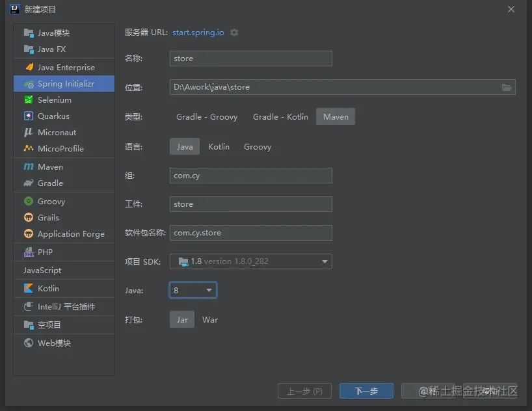
Task: Select Jar packaging
Action: 182,319
